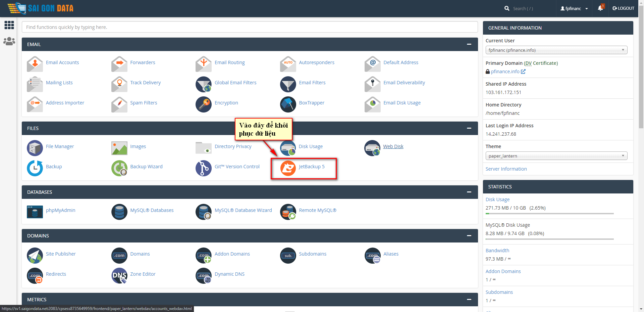Open the Current User dropdown
644x312 pixels.
556,50
